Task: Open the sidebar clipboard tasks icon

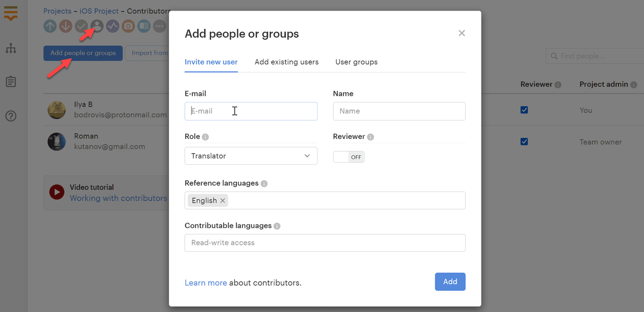Action: point(11,81)
